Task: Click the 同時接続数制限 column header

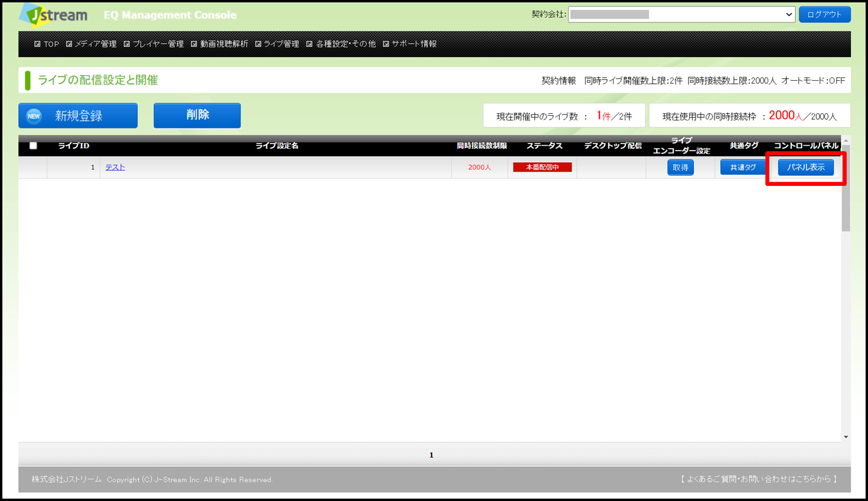Action: coord(482,146)
